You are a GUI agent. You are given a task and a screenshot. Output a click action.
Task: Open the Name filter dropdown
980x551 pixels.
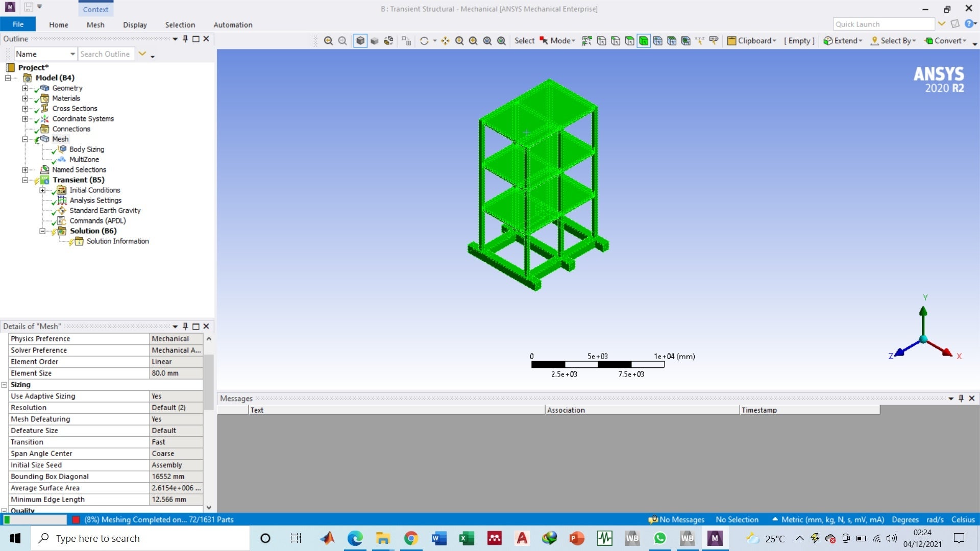pos(72,54)
